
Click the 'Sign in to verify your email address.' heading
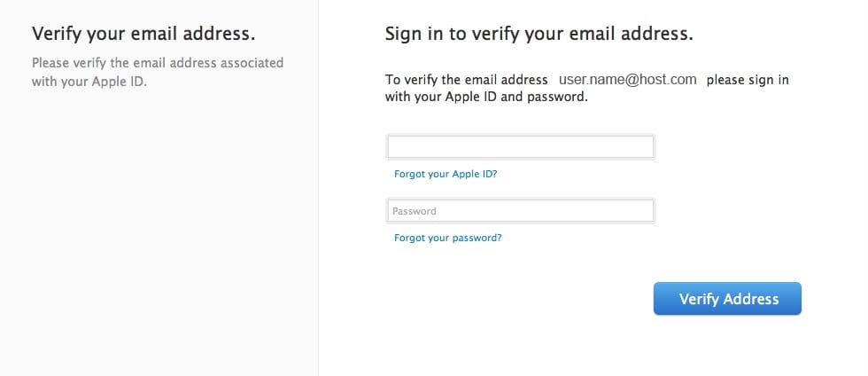[539, 35]
